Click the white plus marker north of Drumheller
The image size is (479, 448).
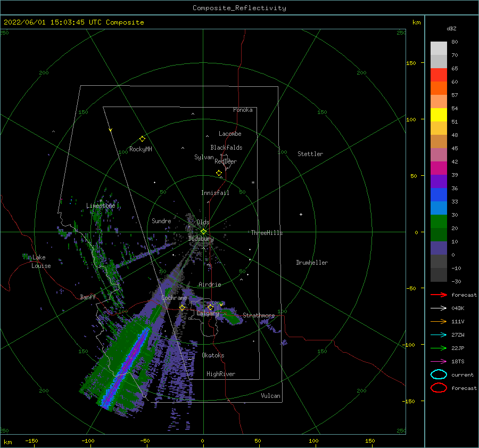click(x=301, y=214)
